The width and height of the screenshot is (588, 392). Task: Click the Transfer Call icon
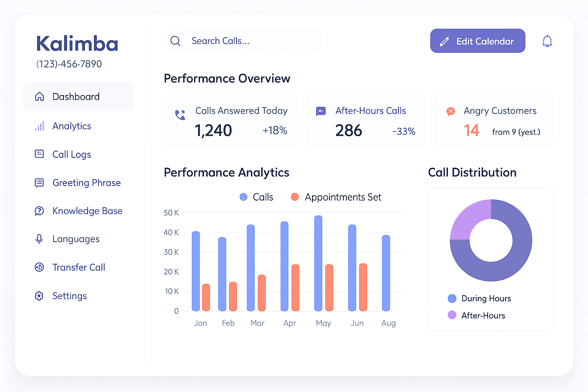pyautogui.click(x=39, y=267)
